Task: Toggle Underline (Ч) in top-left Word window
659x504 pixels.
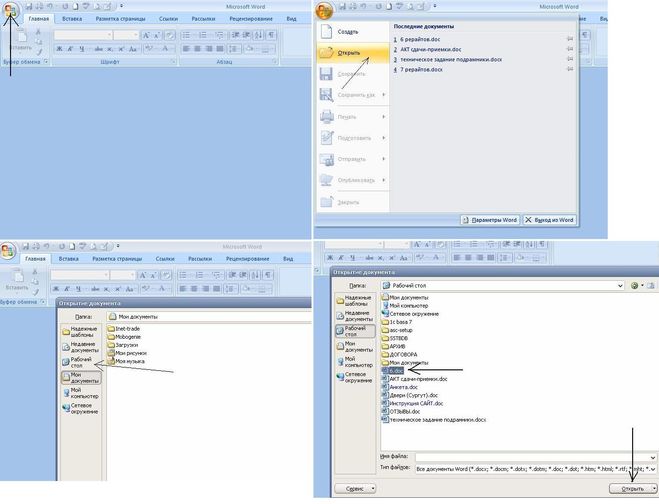Action: tap(82, 49)
